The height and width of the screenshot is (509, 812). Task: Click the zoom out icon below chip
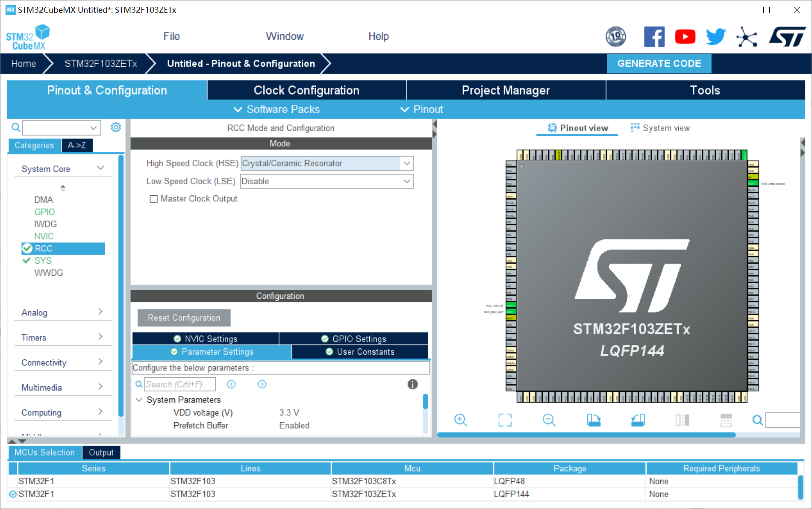[x=549, y=420]
